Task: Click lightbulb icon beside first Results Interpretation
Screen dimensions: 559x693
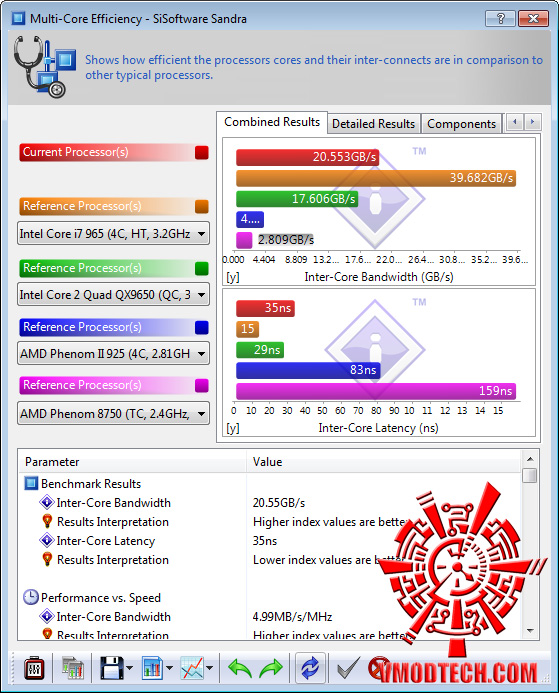Action: 47,522
